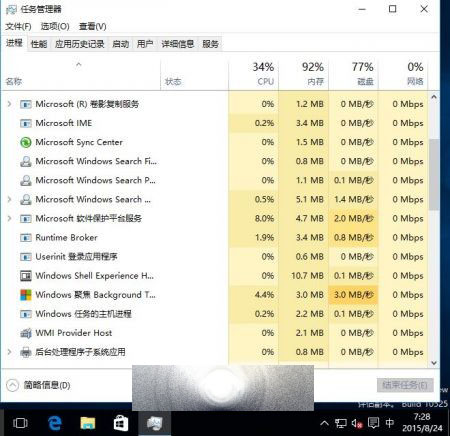Viewport: 450px width, 436px height.
Task: Sort processes by CPU column header
Action: [x=254, y=74]
